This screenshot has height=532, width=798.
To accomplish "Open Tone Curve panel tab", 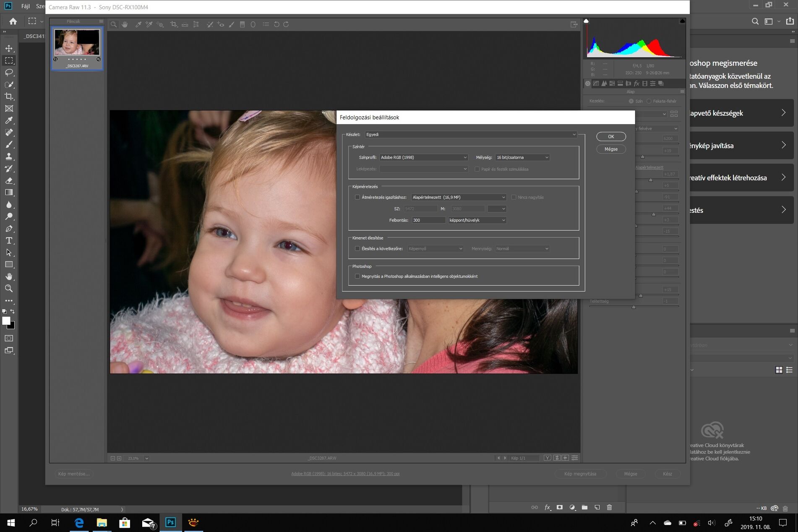I will pos(596,83).
